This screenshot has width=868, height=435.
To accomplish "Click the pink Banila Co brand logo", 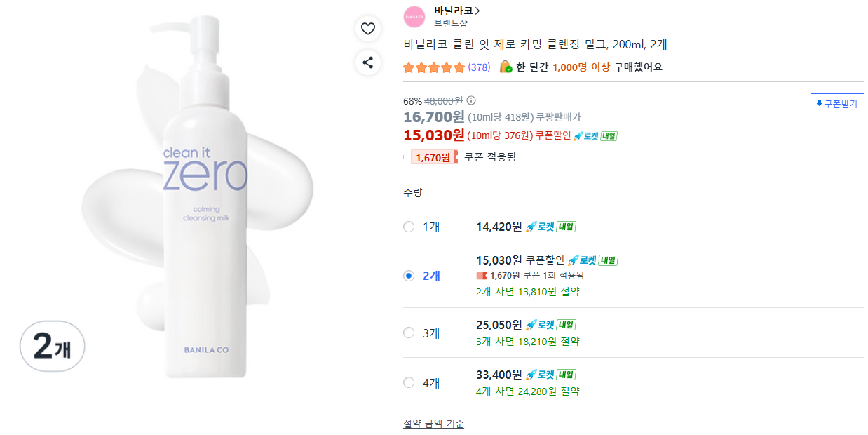I will click(414, 15).
